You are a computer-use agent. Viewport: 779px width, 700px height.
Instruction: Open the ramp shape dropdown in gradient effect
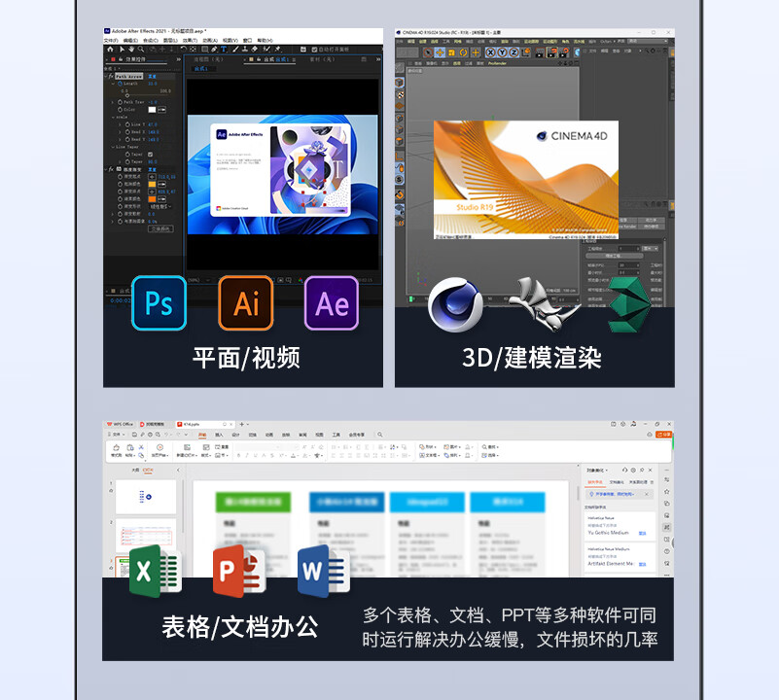tap(161, 206)
